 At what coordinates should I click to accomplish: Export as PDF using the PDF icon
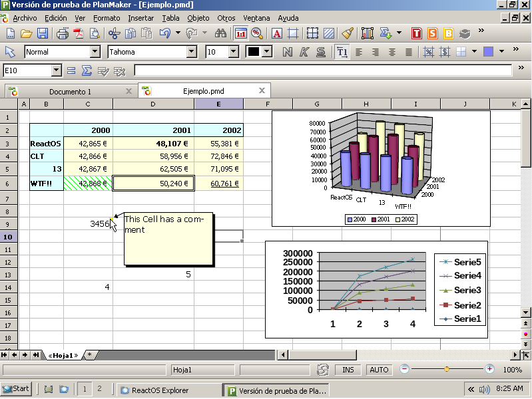[79, 33]
